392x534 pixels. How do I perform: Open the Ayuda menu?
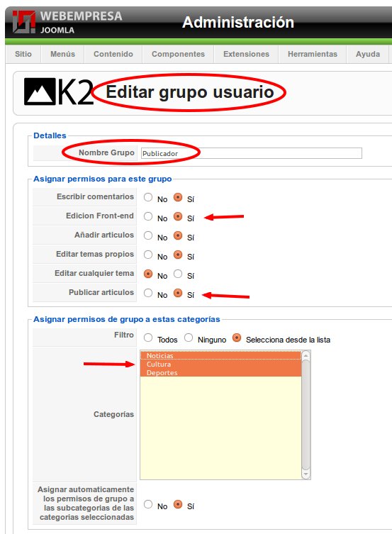pos(368,54)
